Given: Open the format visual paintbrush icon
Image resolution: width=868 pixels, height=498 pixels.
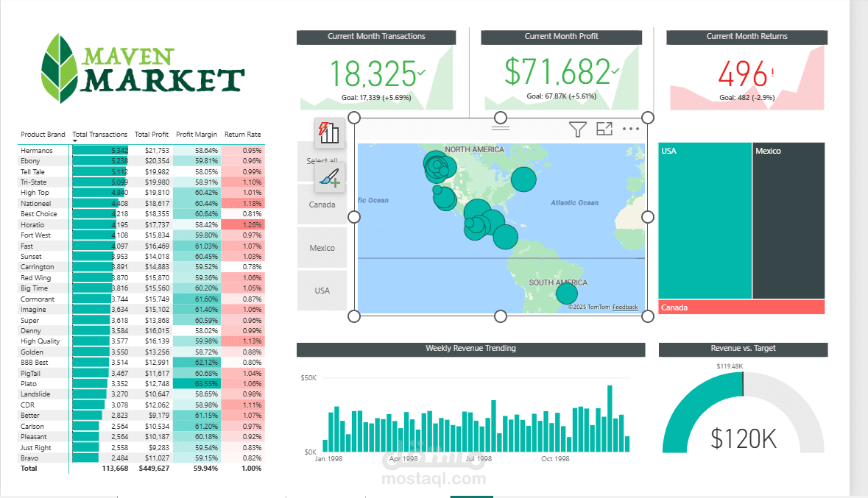Looking at the screenshot, I should pyautogui.click(x=329, y=177).
